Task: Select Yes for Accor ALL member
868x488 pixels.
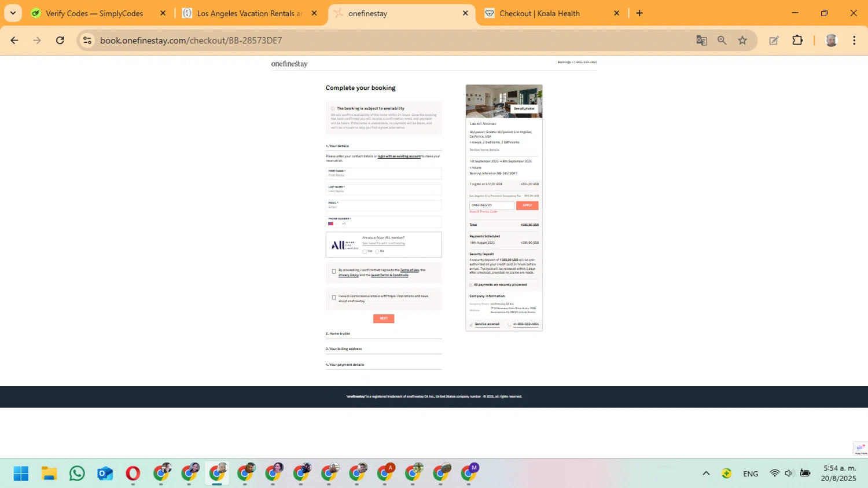Action: [x=365, y=252]
